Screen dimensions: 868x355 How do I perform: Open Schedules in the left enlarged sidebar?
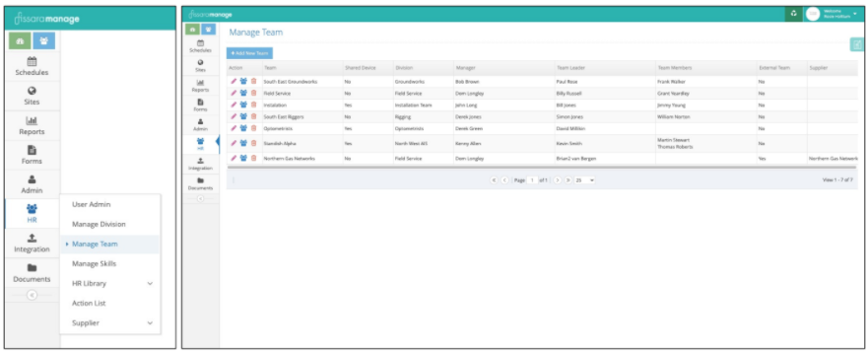pyautogui.click(x=32, y=66)
